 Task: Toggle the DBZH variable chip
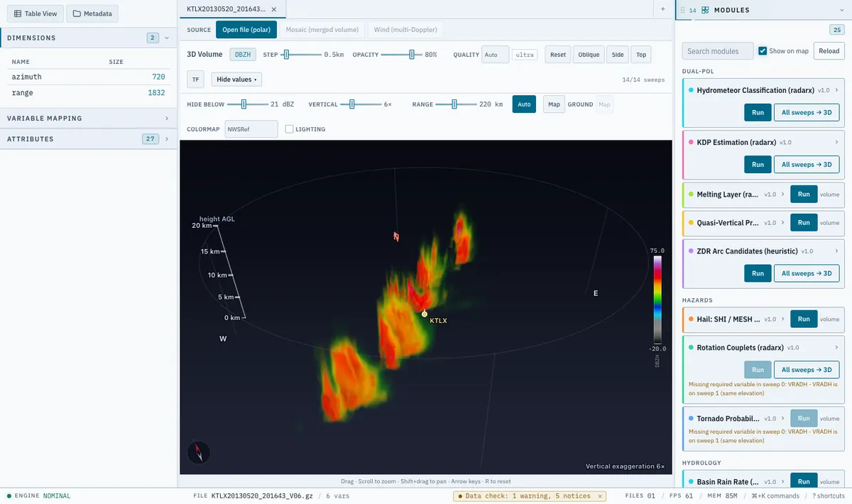pos(243,55)
